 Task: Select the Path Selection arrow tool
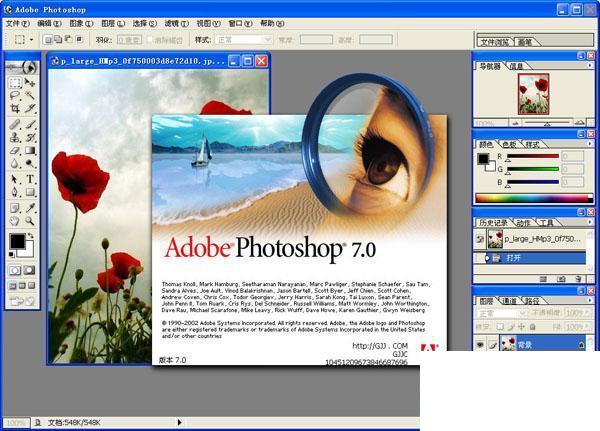pyautogui.click(x=15, y=179)
